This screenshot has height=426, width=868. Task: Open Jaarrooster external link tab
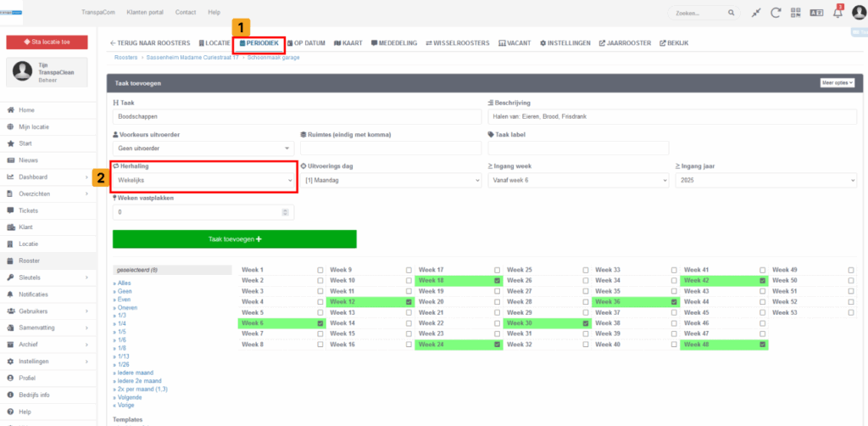[625, 43]
